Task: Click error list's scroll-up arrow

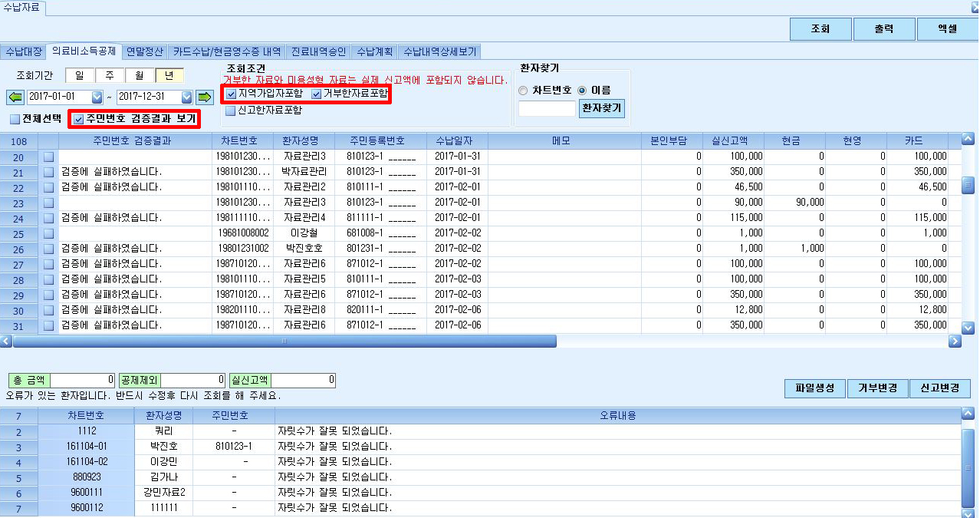Action: (968, 415)
